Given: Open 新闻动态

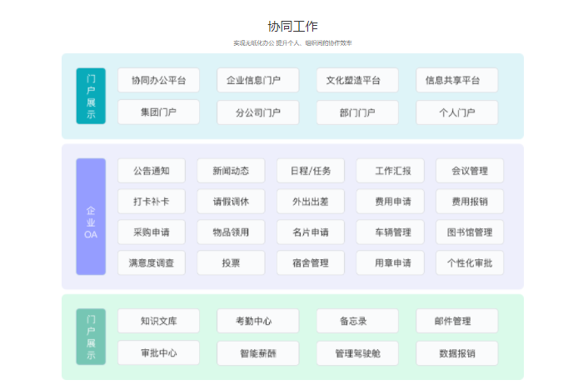Looking at the screenshot, I should [x=231, y=171].
